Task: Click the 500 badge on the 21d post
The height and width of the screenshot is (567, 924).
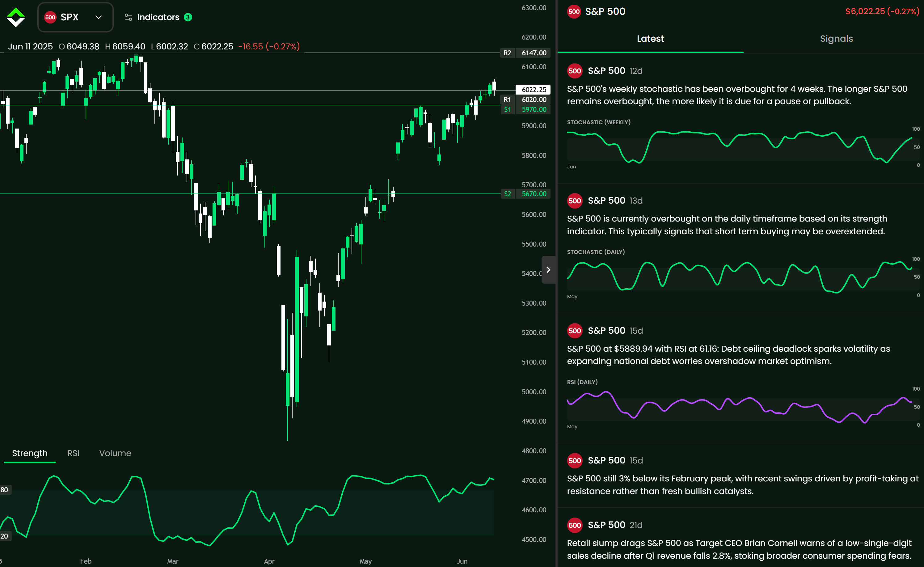Action: [x=575, y=525]
